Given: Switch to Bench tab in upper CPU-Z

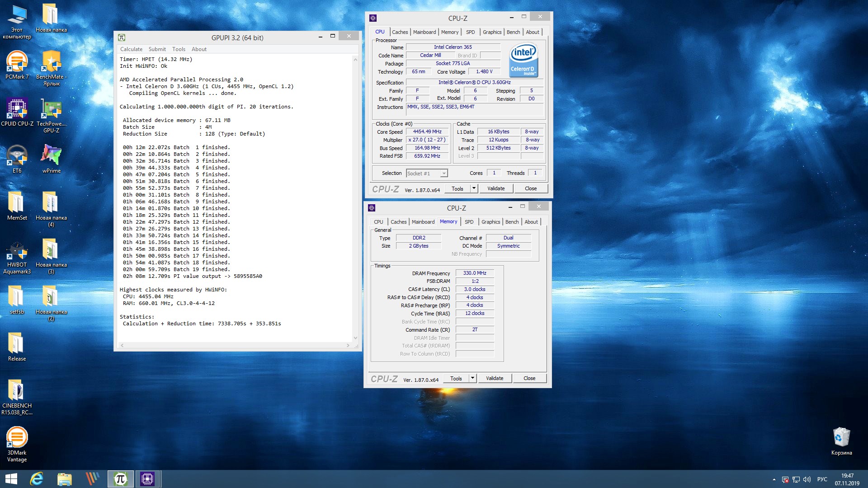Looking at the screenshot, I should point(513,32).
